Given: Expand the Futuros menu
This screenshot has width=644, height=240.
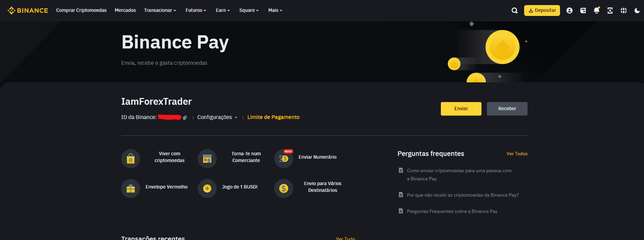Looking at the screenshot, I should click(x=196, y=11).
